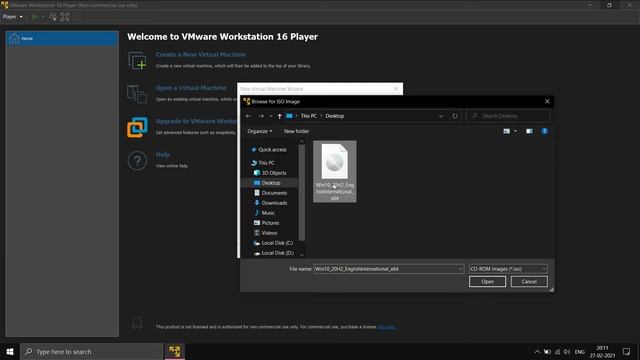Open the view options dropdown arrow
This screenshot has width=640, height=360.
coord(516,131)
